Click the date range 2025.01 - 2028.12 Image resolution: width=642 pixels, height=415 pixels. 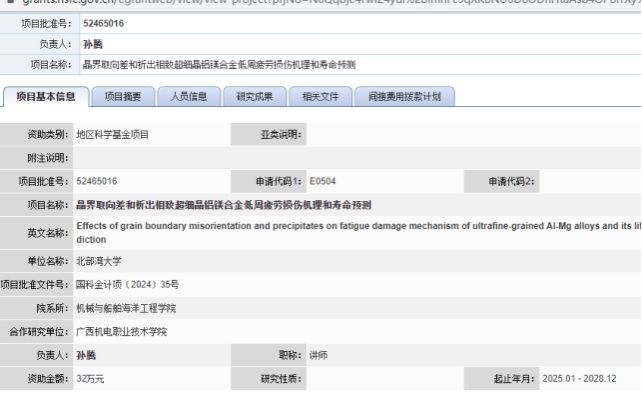(580, 379)
